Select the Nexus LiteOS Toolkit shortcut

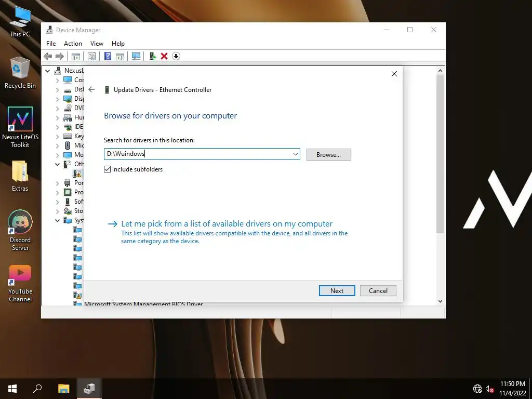20,127
